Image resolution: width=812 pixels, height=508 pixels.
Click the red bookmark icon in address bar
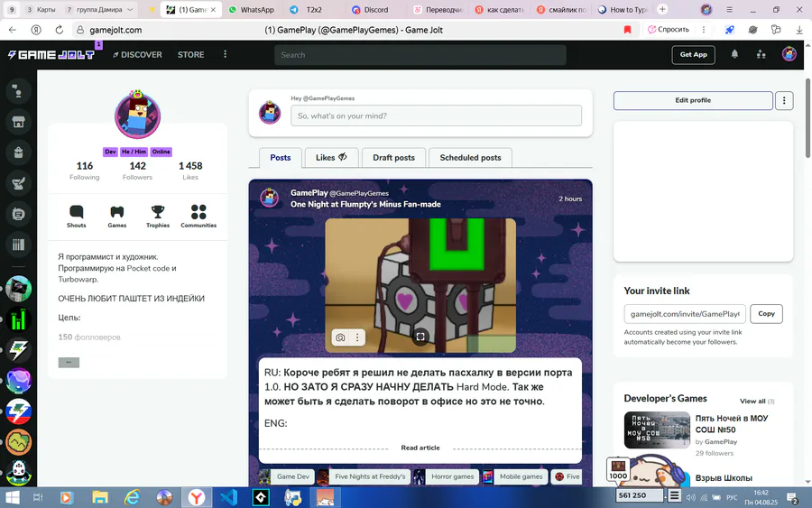[x=627, y=30]
